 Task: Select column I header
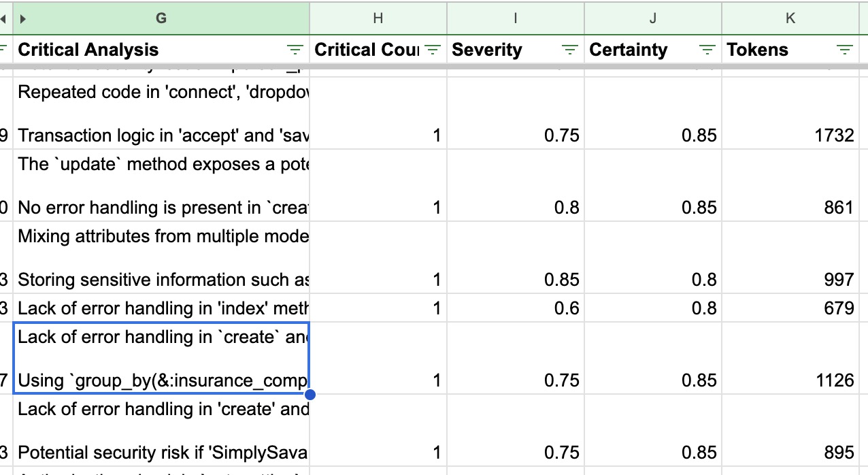515,18
